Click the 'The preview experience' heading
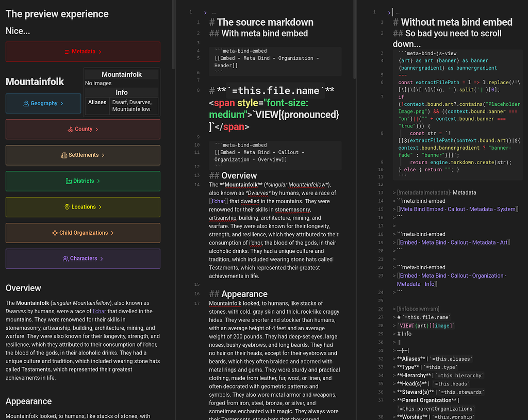Viewport: 528px width, 420px height. 57,14
